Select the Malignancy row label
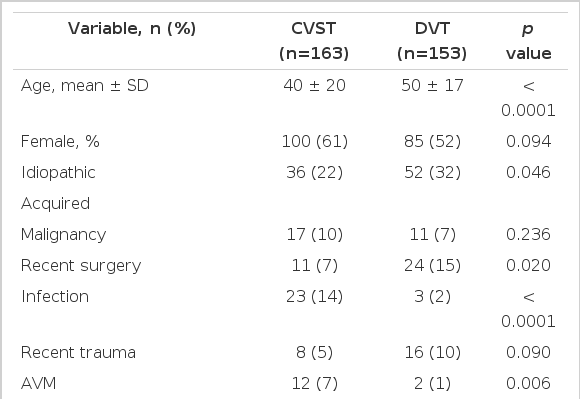This screenshot has height=399, width=580. click(x=63, y=234)
